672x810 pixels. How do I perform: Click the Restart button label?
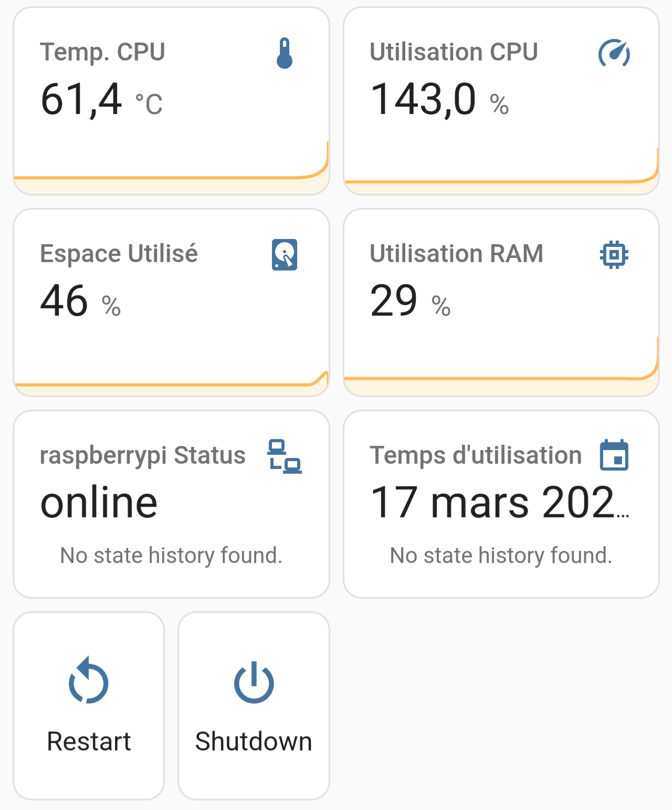(89, 742)
